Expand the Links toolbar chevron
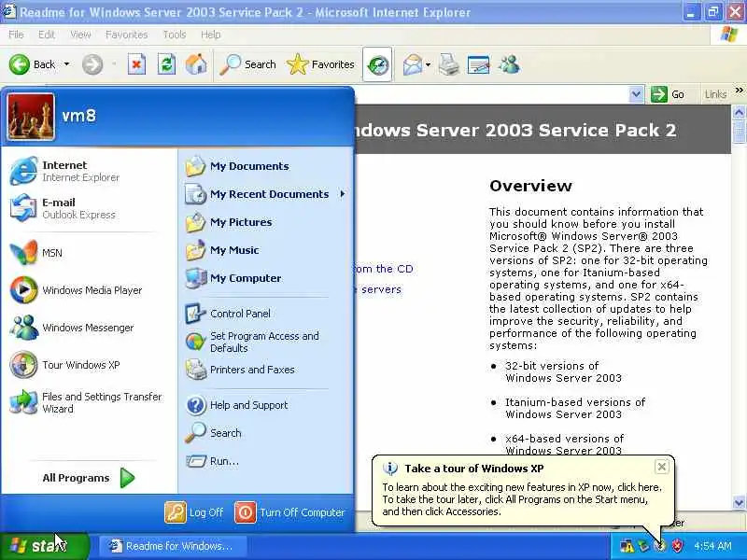The height and width of the screenshot is (560, 747). click(739, 90)
